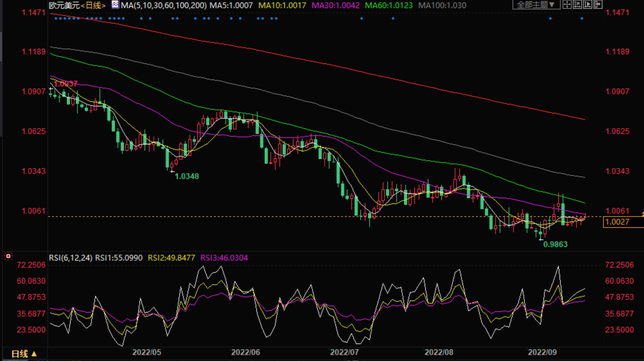Viewport: 644px width, 361px height.
Task: Select the MA60:1.0123 legend value
Action: click(389, 5)
